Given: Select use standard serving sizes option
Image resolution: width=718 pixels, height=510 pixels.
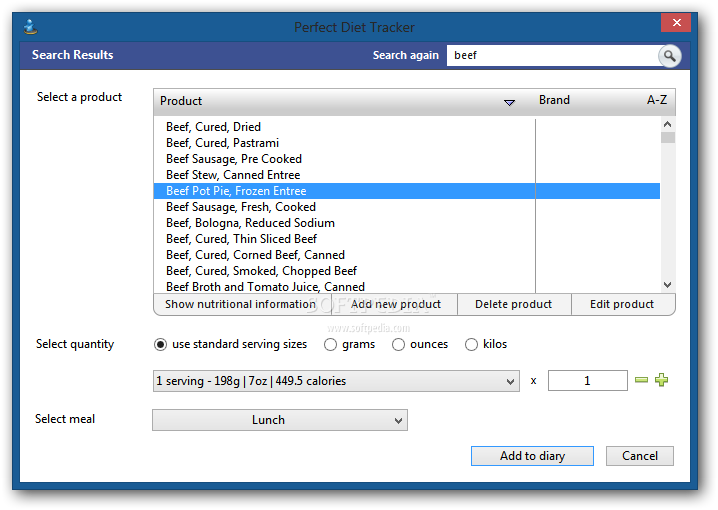Looking at the screenshot, I should tap(160, 344).
